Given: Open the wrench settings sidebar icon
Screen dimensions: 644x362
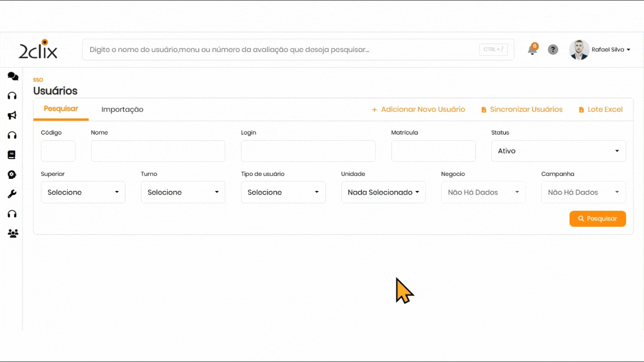Looking at the screenshot, I should pyautogui.click(x=12, y=194).
